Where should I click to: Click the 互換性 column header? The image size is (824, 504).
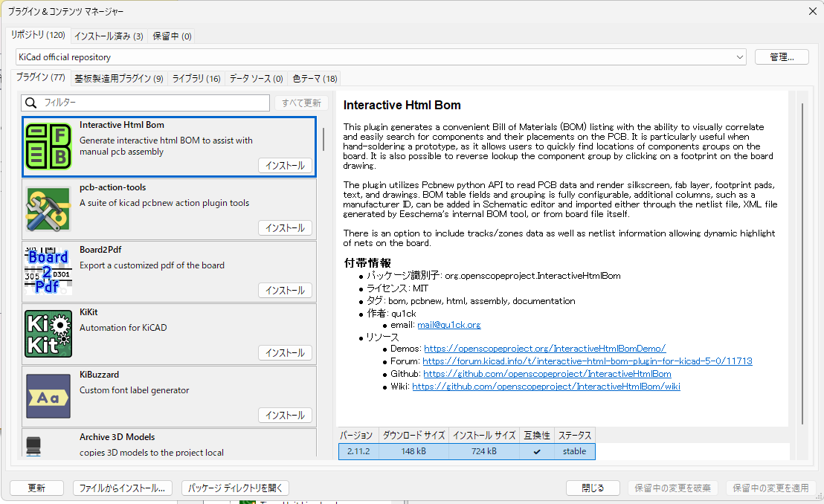click(x=536, y=436)
